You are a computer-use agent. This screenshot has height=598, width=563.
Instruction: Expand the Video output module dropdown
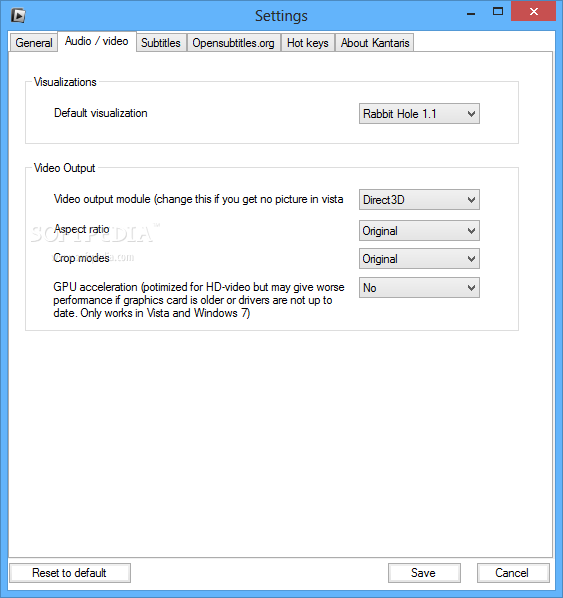click(419, 199)
